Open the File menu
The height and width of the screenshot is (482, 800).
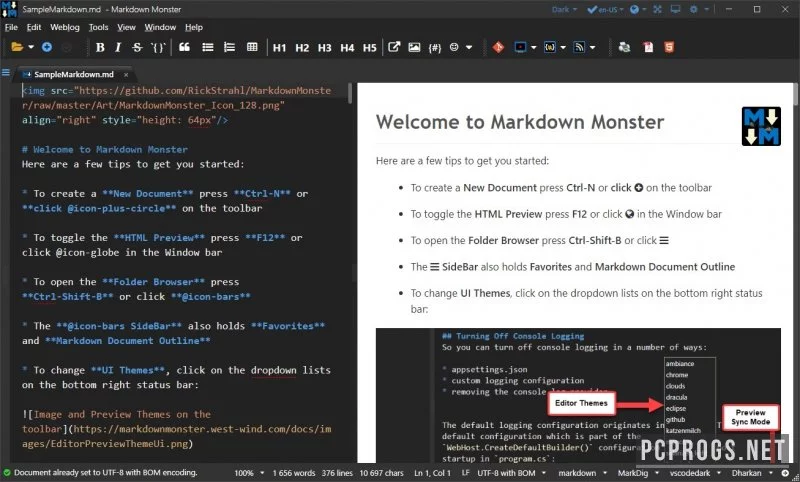(x=11, y=27)
